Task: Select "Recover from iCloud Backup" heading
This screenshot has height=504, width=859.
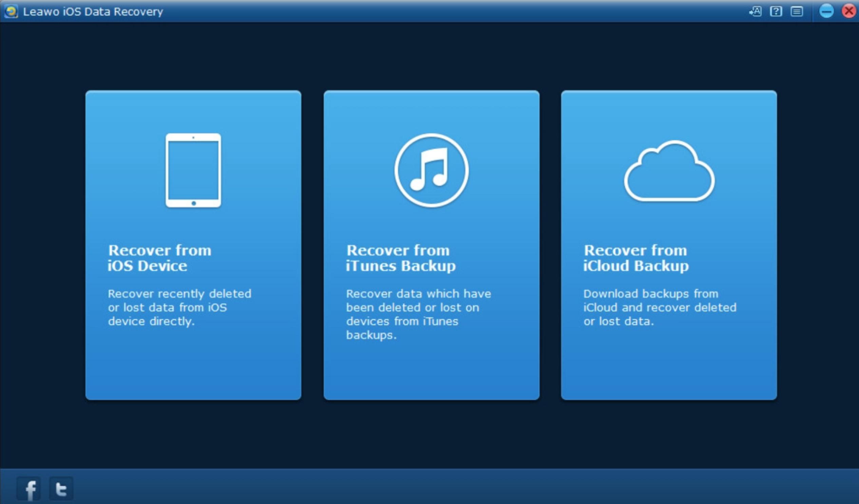Action: pos(636,258)
